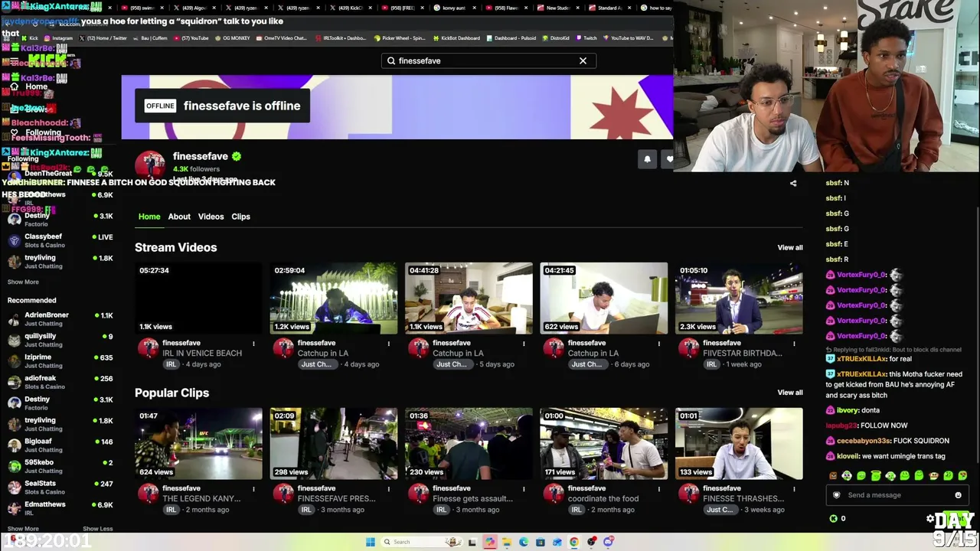Open the finessefave channel avatar
This screenshot has height=551, width=980.
point(150,166)
